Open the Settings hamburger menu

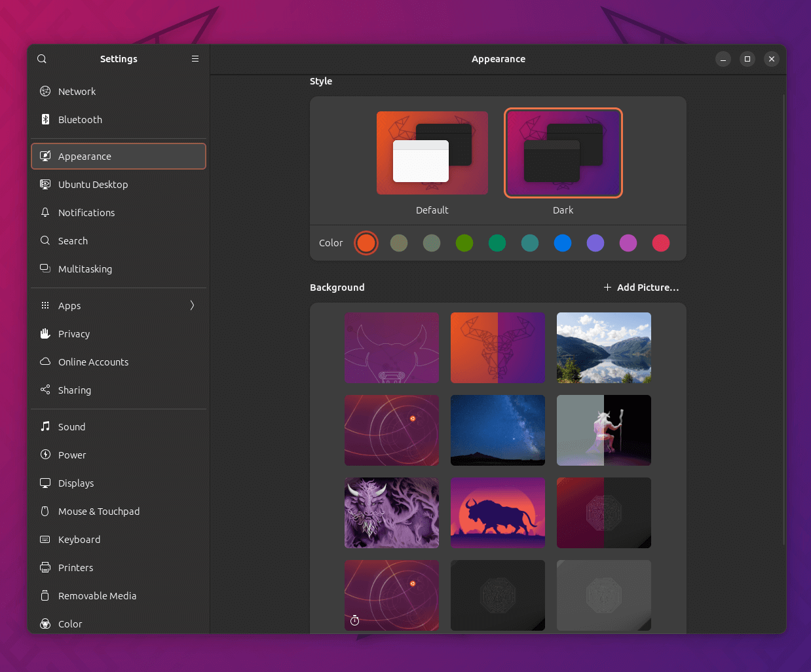tap(195, 58)
